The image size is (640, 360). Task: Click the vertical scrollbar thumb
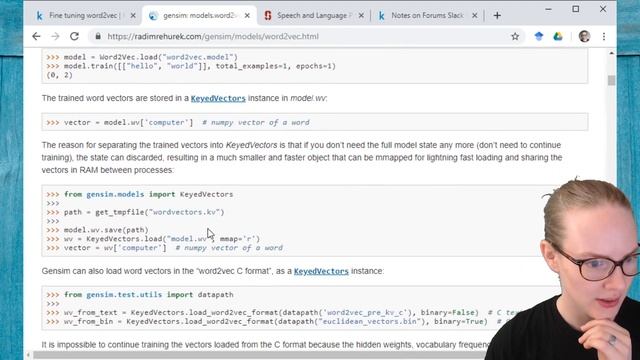click(611, 80)
